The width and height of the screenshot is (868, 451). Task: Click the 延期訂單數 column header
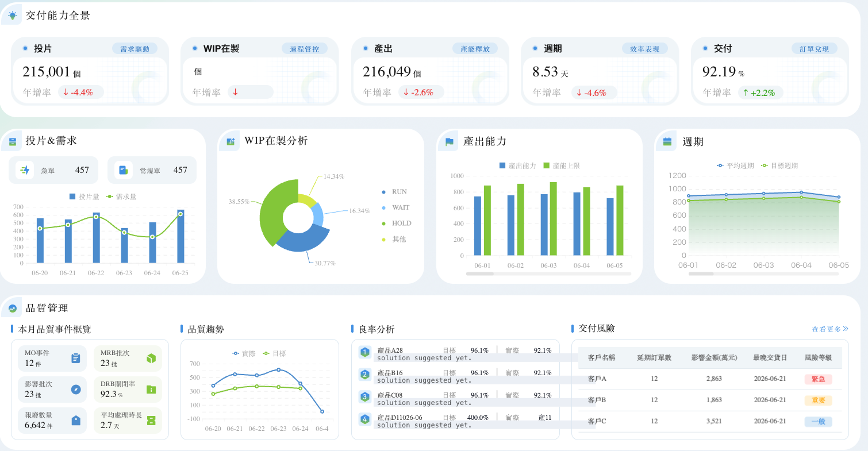click(x=654, y=357)
